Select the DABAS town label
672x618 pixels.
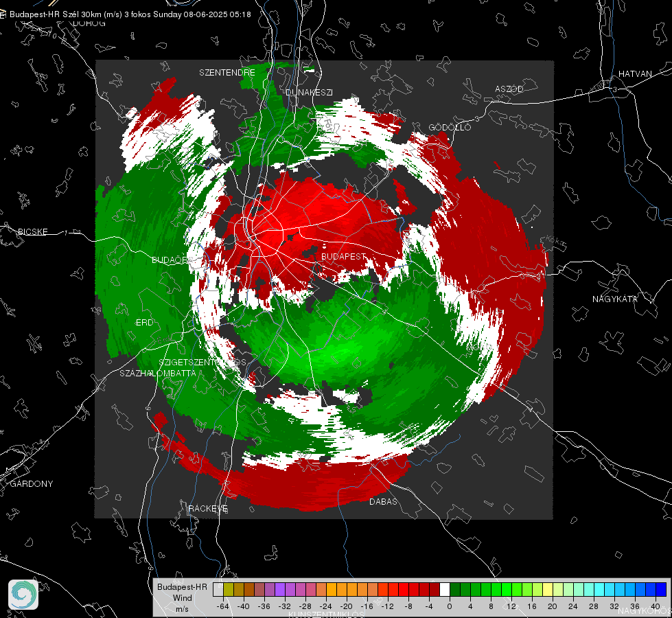point(383,501)
